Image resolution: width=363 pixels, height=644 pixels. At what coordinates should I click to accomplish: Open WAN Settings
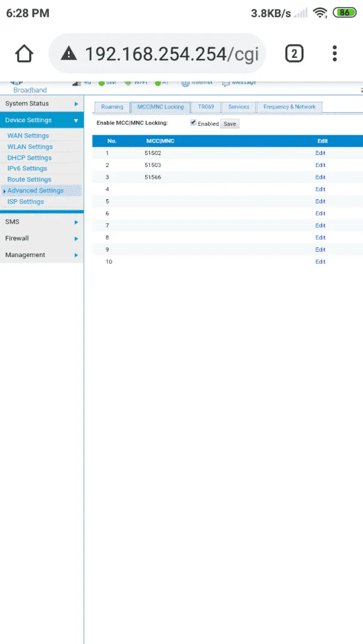pos(28,135)
